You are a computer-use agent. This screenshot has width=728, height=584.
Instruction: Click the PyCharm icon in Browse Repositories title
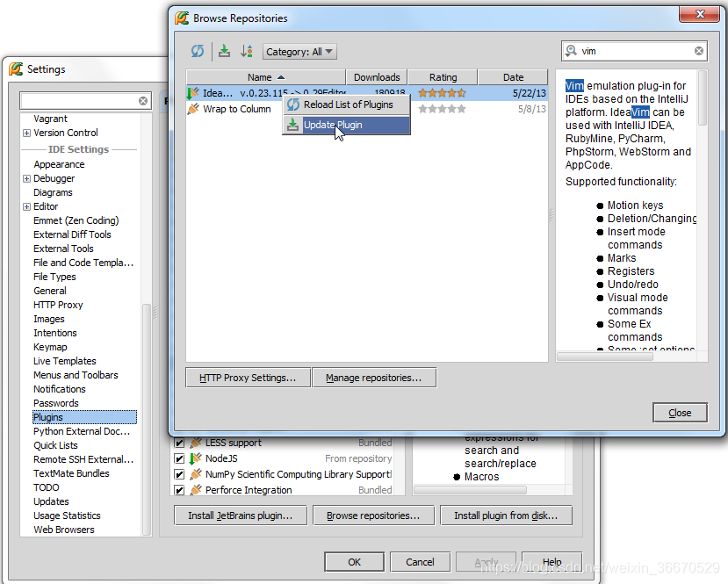point(182,18)
